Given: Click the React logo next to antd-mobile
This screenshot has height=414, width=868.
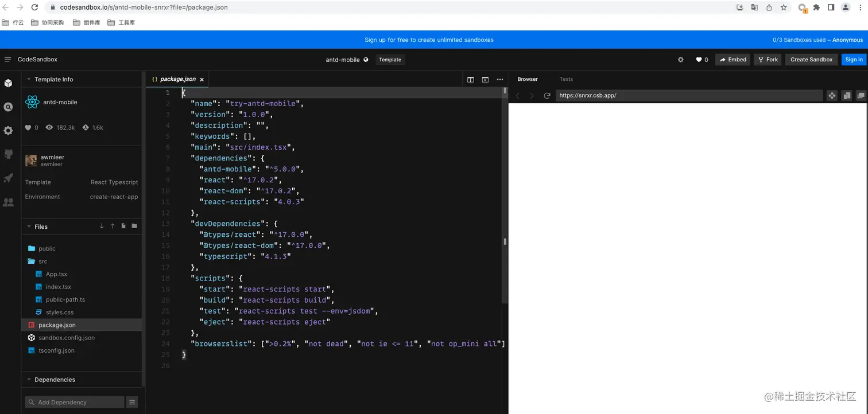Looking at the screenshot, I should (32, 102).
